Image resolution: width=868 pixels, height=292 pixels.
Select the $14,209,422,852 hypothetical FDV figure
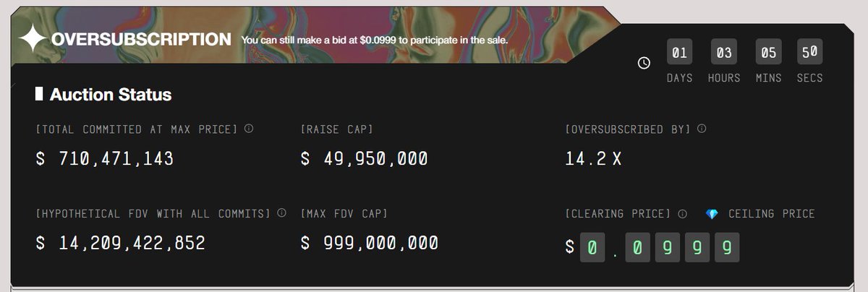point(121,243)
